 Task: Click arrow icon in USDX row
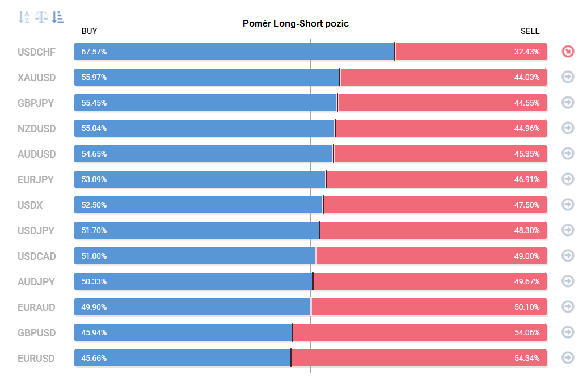coord(568,204)
